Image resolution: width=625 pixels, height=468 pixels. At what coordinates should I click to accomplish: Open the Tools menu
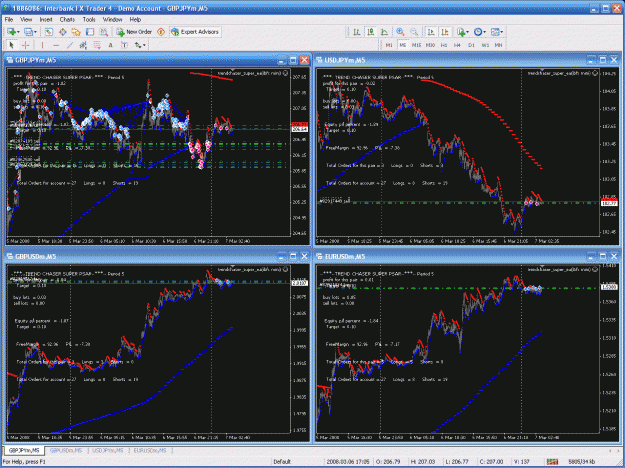(x=89, y=19)
